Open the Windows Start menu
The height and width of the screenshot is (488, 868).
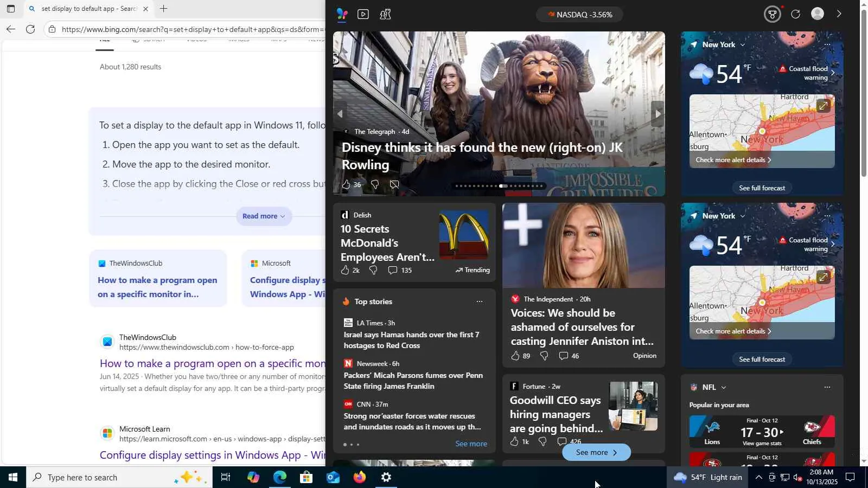(13, 477)
